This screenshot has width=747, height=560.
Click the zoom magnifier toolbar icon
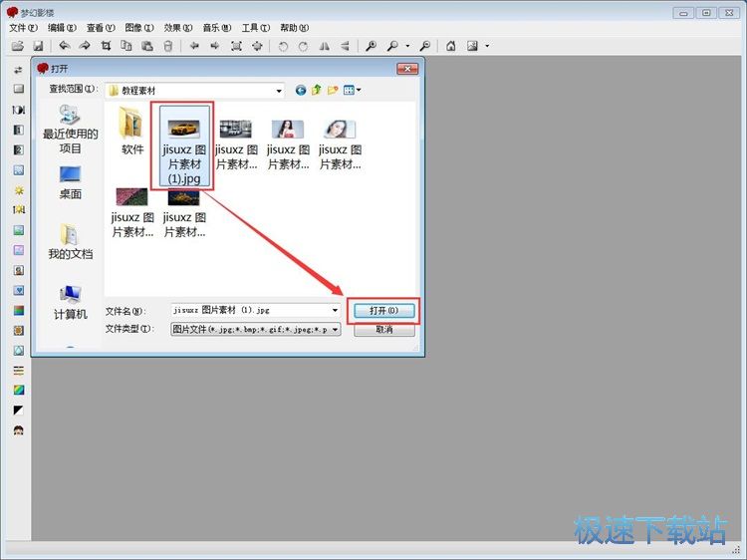371,46
